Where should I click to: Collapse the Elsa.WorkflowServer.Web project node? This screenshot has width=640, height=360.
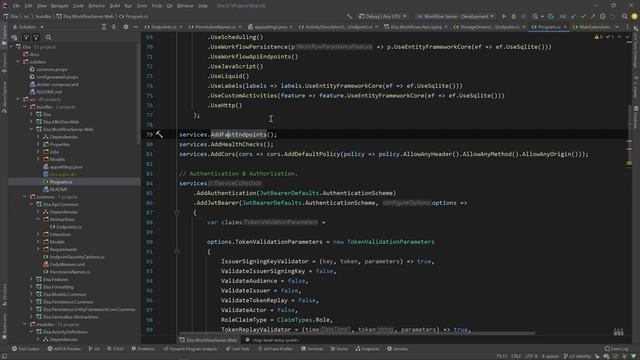click(x=31, y=129)
